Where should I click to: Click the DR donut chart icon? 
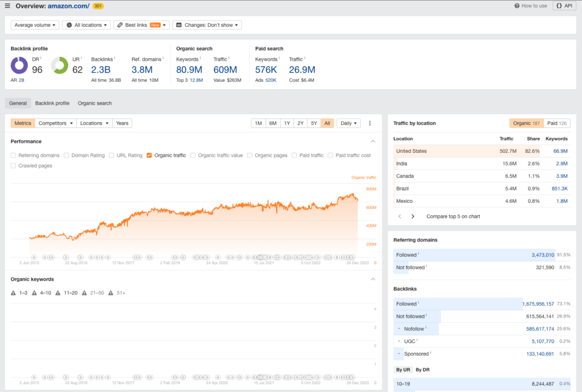point(19,65)
